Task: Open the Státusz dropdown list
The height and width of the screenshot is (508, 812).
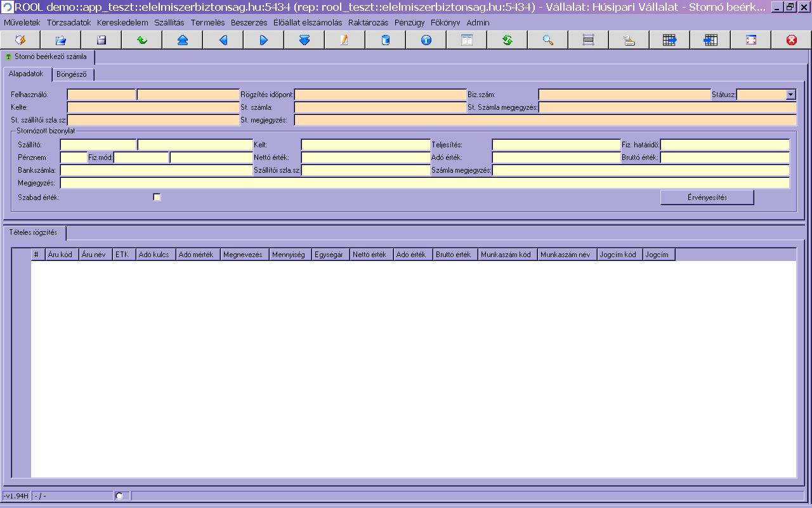Action: click(790, 95)
